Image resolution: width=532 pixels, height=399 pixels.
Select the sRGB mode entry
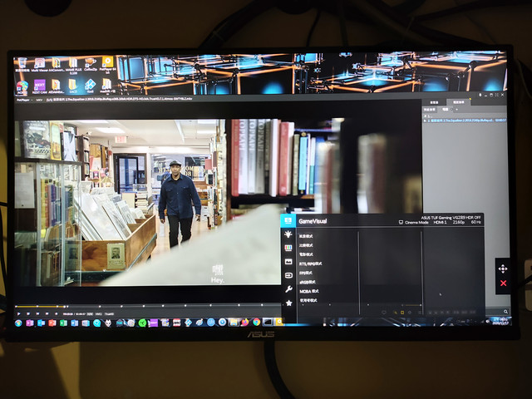pyautogui.click(x=308, y=282)
